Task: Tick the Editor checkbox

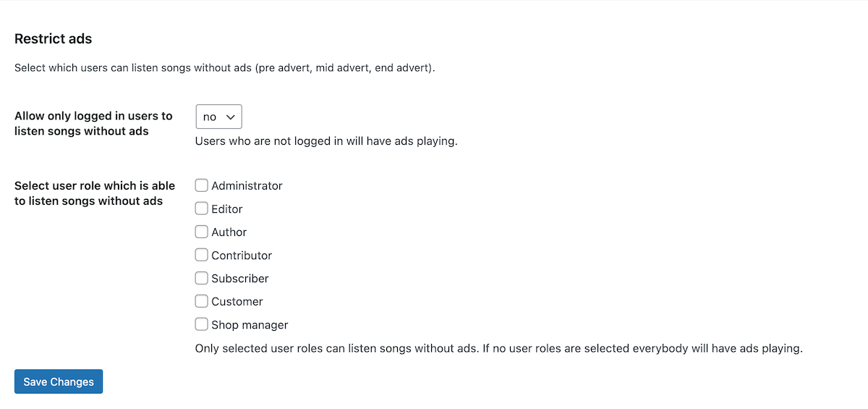Action: coord(202,208)
